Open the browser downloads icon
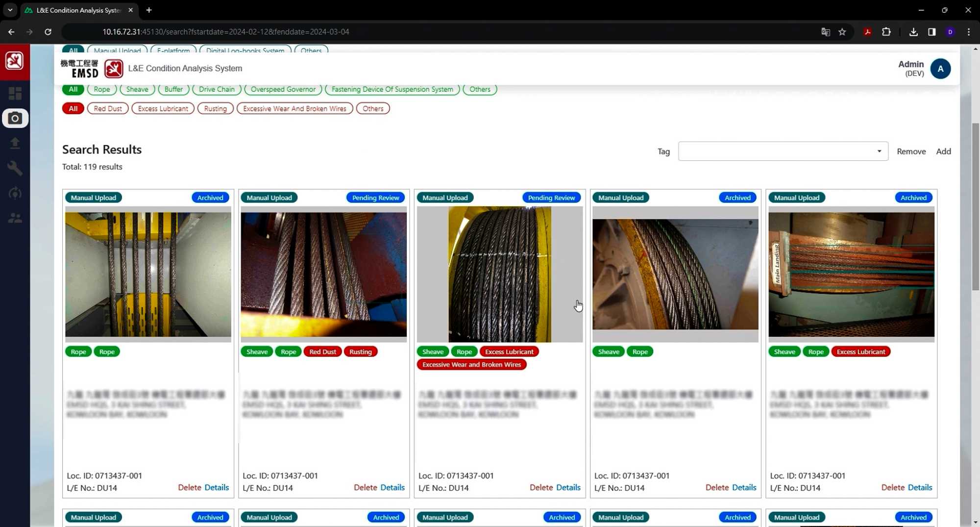Viewport: 980px width, 527px height. (913, 32)
